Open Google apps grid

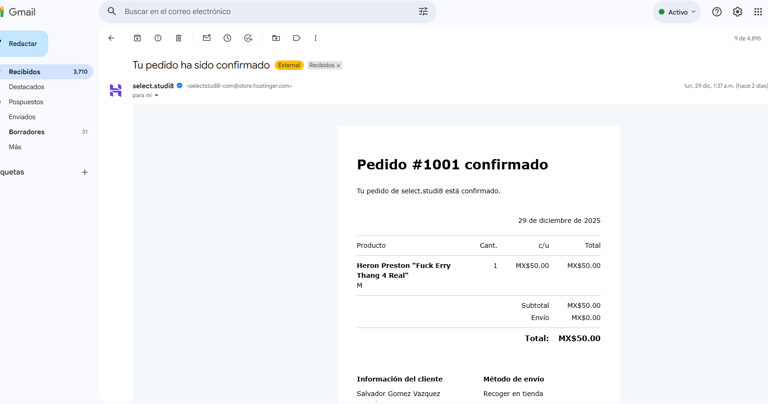(x=758, y=12)
